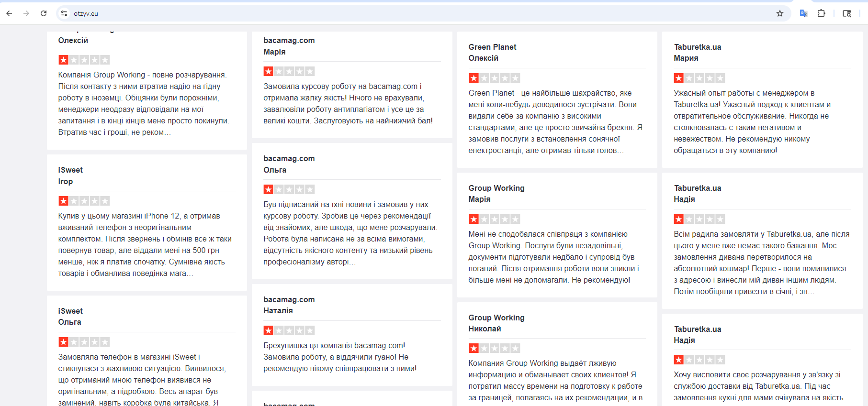Click the reviewer name 'Олексій' under Green Planet
Screen dimensions: 868x406
[484, 58]
